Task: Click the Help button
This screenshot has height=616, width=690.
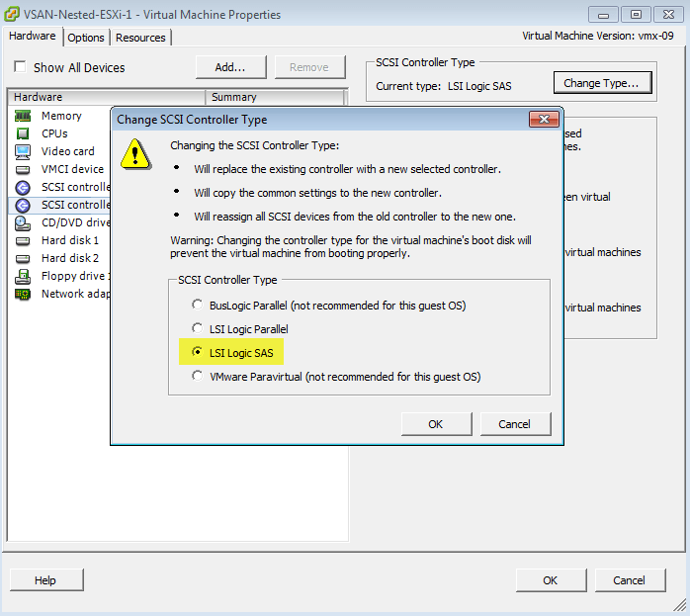Action: 46,580
